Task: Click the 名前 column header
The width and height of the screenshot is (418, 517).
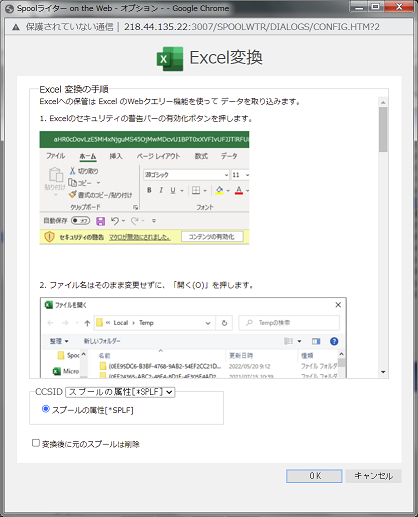Action: pyautogui.click(x=104, y=355)
